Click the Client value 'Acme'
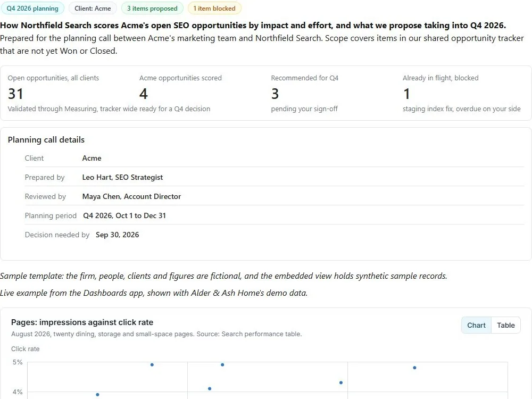 (x=92, y=158)
